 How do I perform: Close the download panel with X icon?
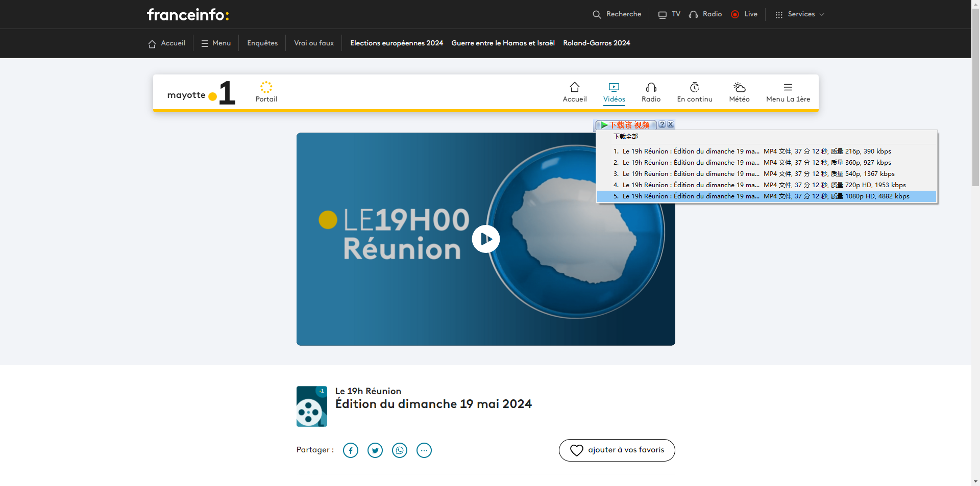pos(671,124)
